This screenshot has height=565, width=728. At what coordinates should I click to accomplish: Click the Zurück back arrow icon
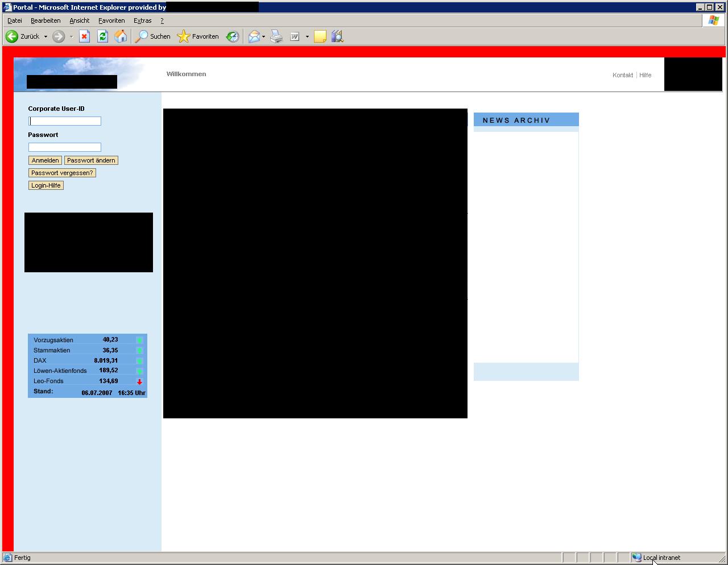tap(12, 36)
